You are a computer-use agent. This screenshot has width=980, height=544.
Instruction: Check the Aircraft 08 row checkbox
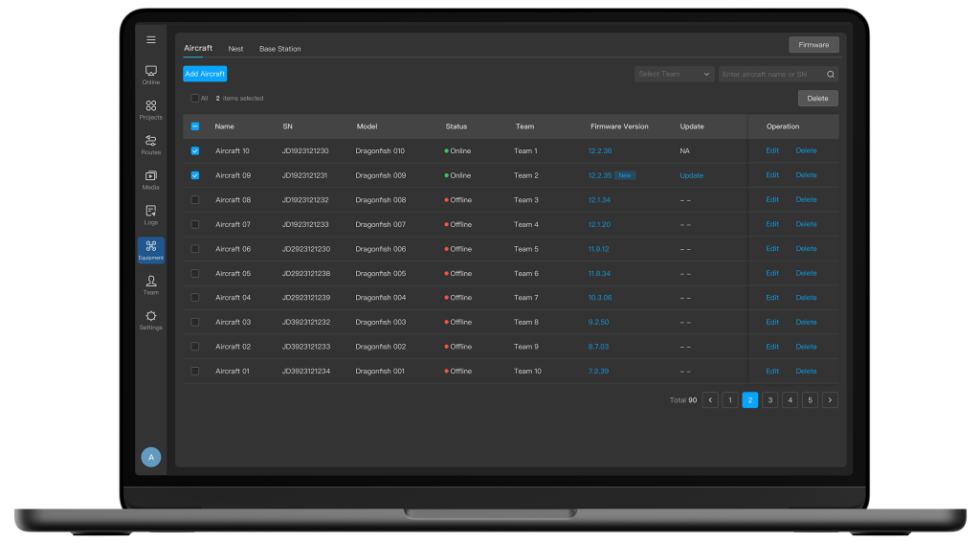tap(195, 200)
